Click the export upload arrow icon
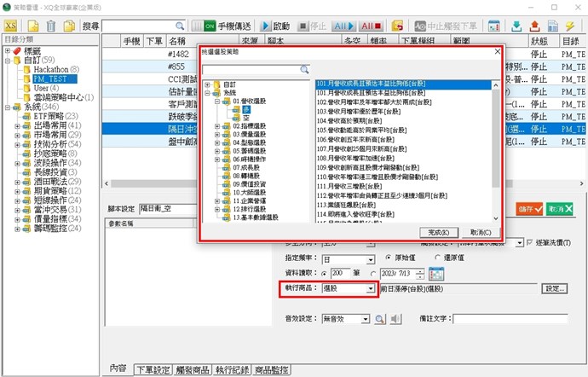 535,26
